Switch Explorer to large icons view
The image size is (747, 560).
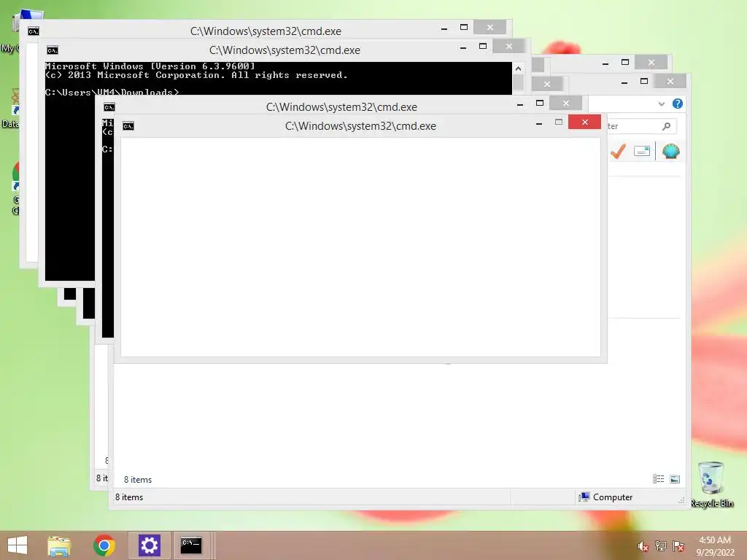coord(675,479)
